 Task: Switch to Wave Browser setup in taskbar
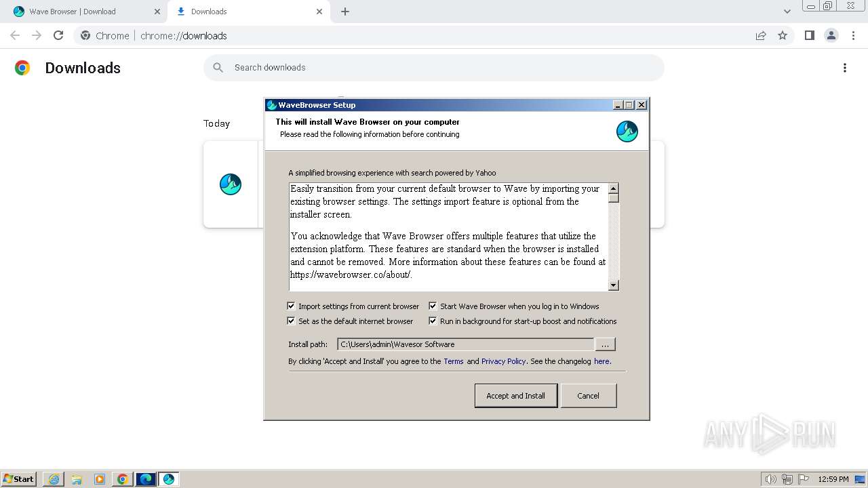(x=169, y=479)
